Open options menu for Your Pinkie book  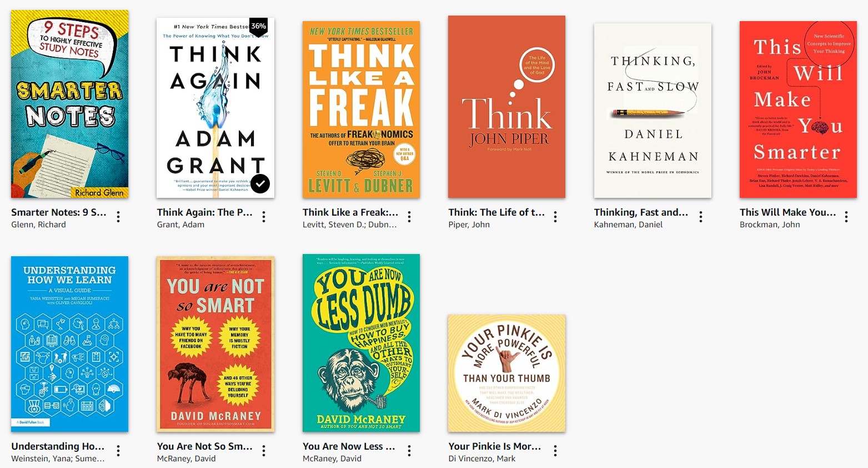point(555,451)
